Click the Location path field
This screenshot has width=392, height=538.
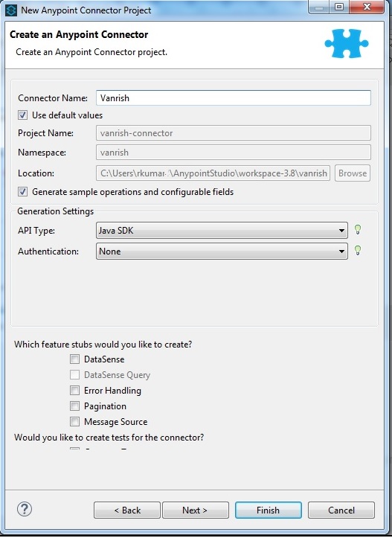coord(213,173)
